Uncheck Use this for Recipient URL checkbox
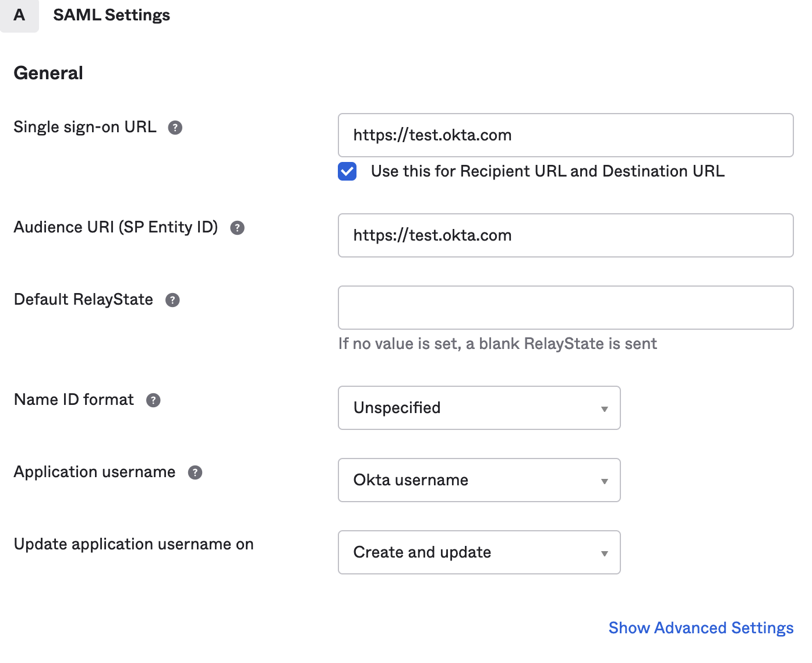 pyautogui.click(x=348, y=172)
